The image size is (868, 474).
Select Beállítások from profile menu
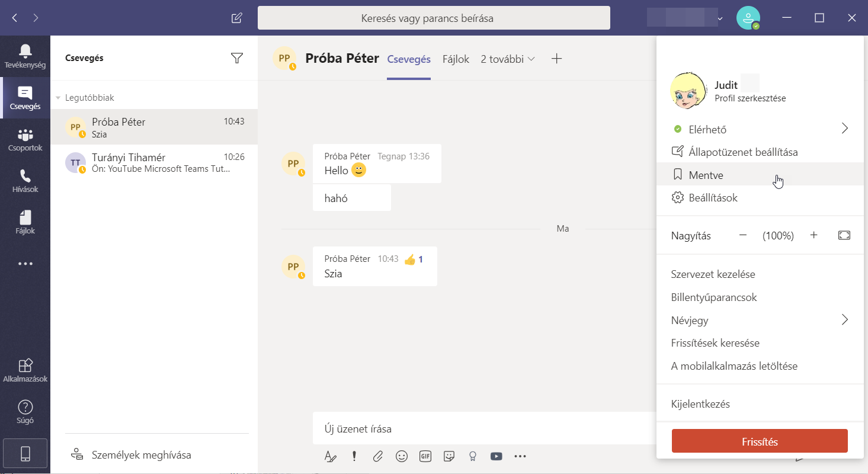(713, 197)
